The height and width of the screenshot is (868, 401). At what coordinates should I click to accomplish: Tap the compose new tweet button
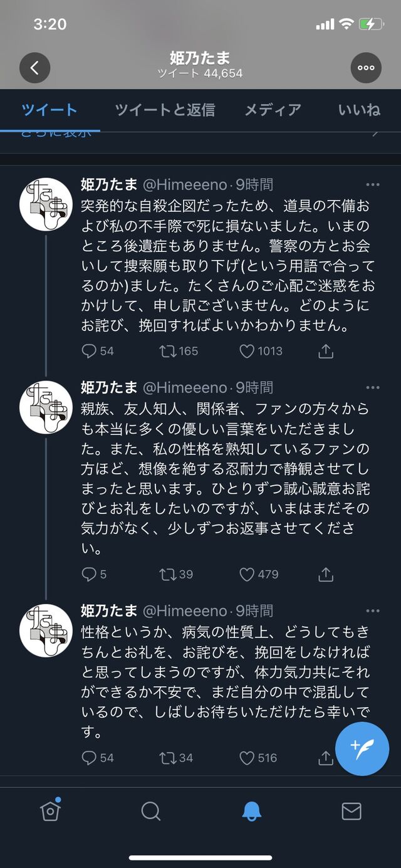[x=362, y=749]
